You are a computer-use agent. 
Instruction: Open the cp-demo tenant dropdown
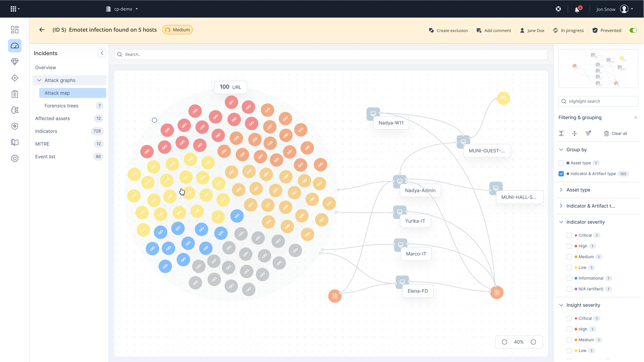[122, 9]
